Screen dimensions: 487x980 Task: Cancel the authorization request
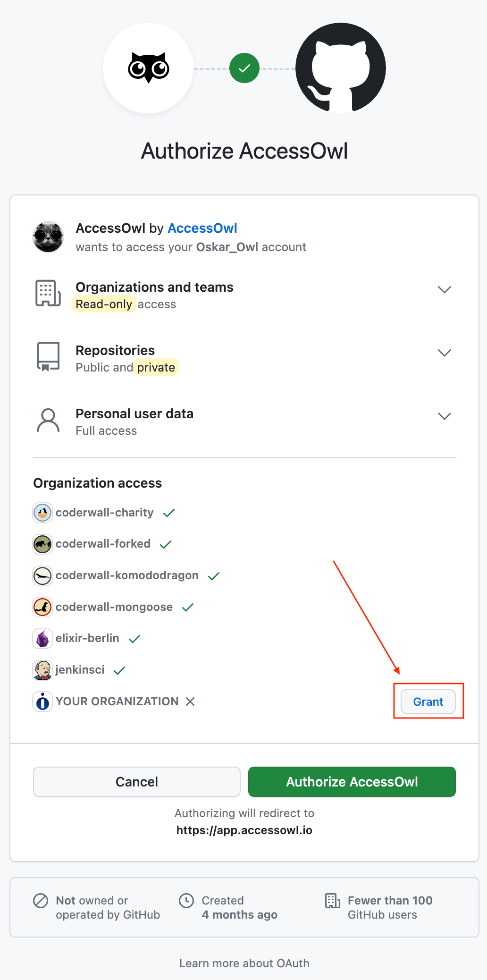(136, 782)
